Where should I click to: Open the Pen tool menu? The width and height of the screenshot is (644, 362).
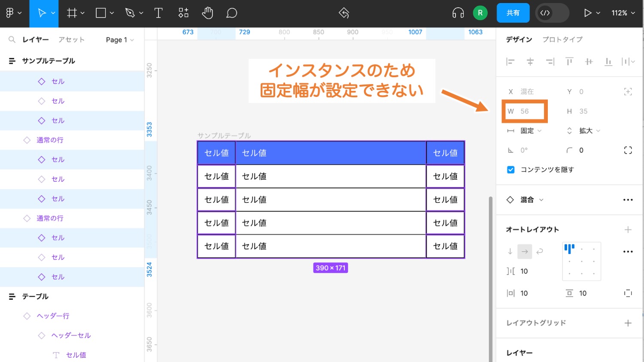[x=140, y=13]
